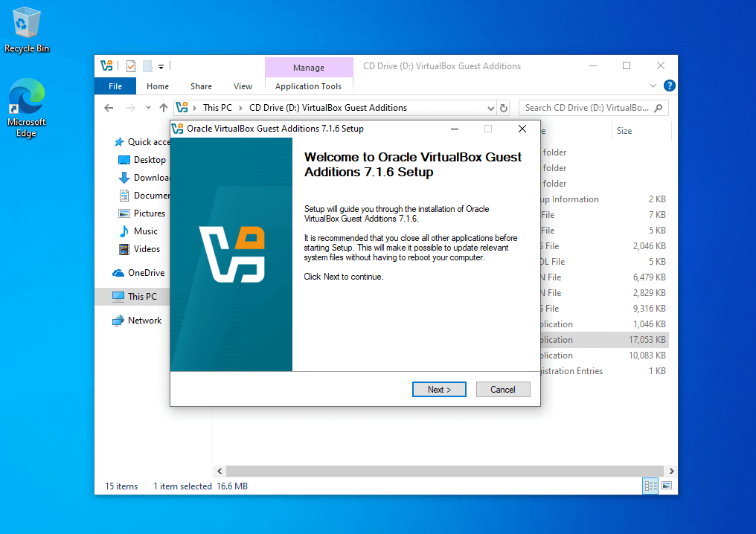This screenshot has height=534, width=756.
Task: Select the file row sized 17,053 KB
Action: 605,340
